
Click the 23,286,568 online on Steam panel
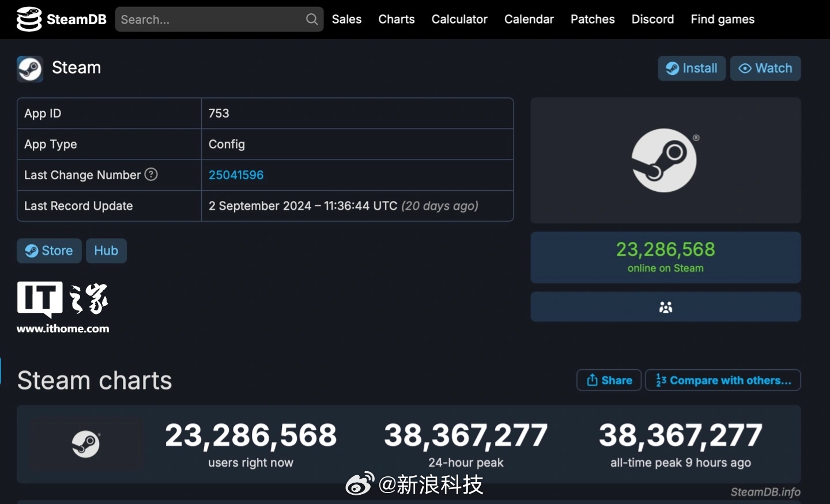[x=666, y=257]
